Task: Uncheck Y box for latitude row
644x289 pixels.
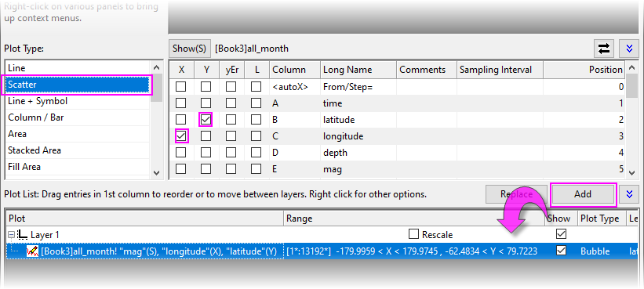Action: (206, 119)
